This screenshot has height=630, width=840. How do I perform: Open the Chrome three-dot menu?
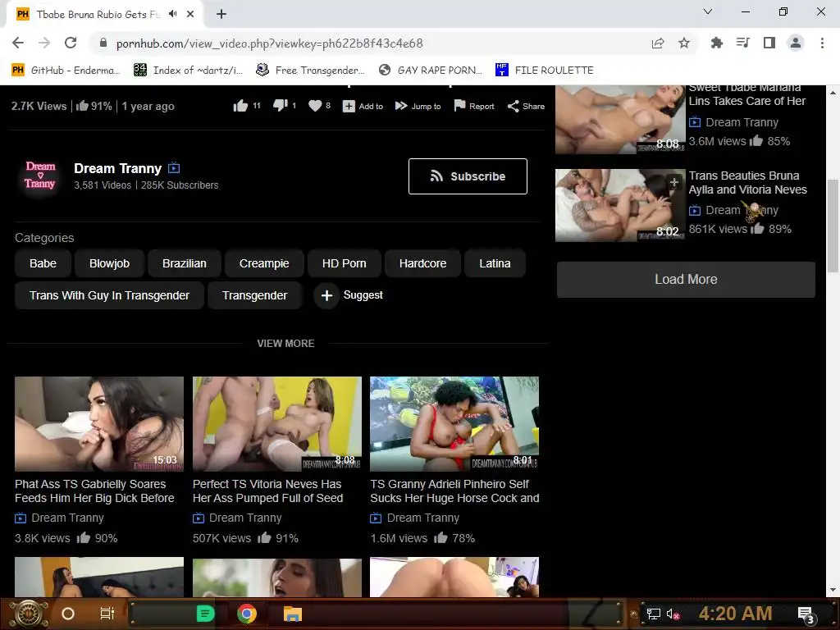tap(822, 43)
